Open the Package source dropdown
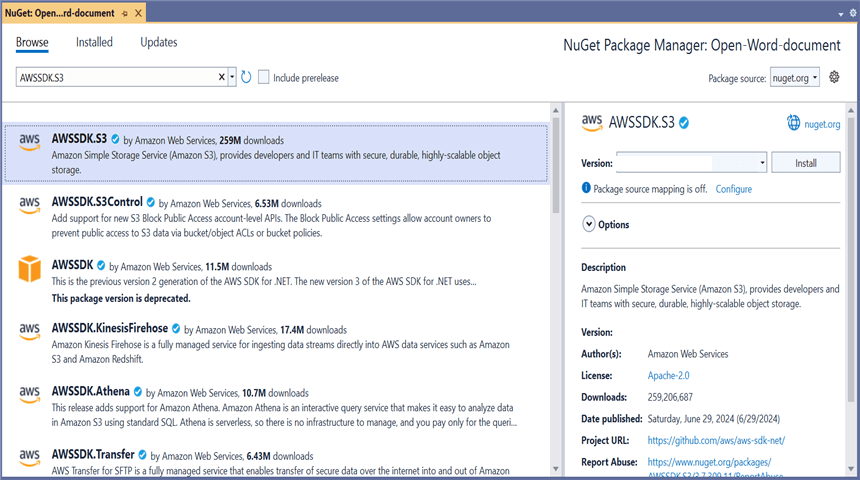 point(795,78)
